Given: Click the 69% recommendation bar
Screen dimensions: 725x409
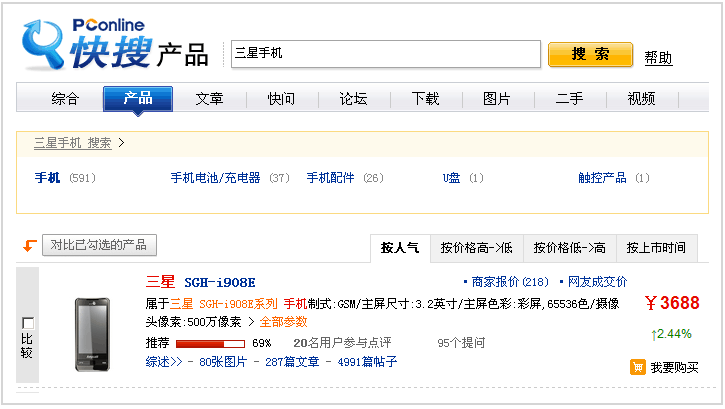Looking at the screenshot, I should coord(210,343).
